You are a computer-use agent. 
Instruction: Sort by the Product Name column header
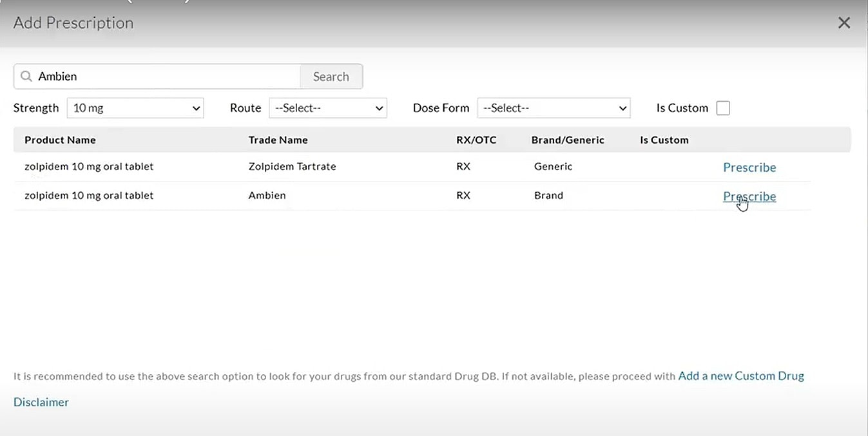pyautogui.click(x=60, y=140)
